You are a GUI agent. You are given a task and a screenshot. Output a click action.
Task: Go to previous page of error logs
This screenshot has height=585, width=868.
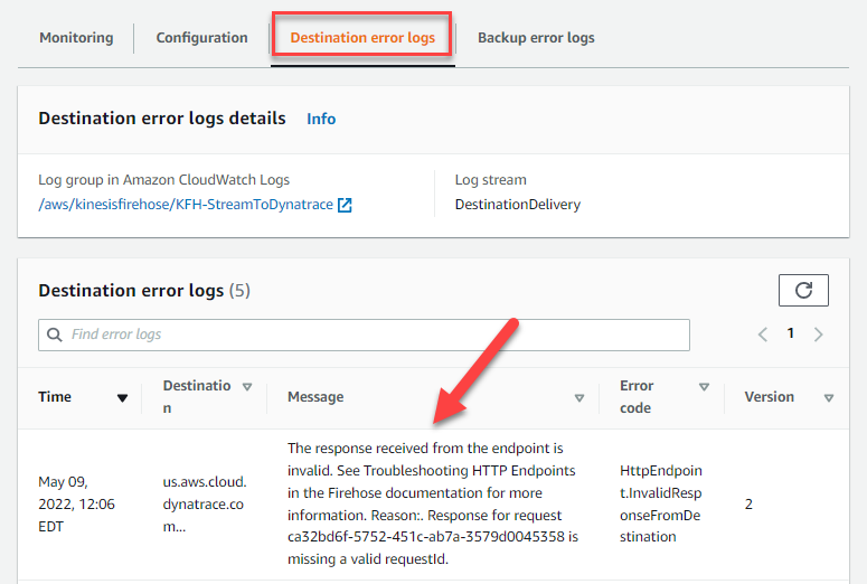click(x=763, y=333)
